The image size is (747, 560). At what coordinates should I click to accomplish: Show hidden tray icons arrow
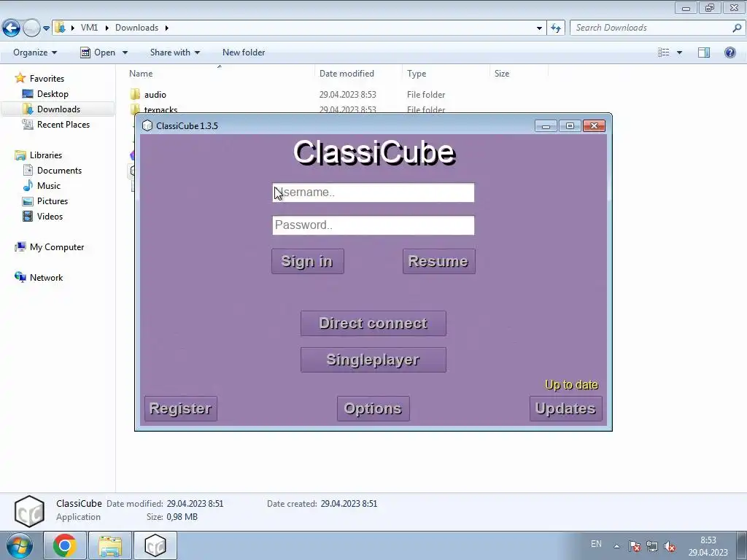[x=616, y=546]
